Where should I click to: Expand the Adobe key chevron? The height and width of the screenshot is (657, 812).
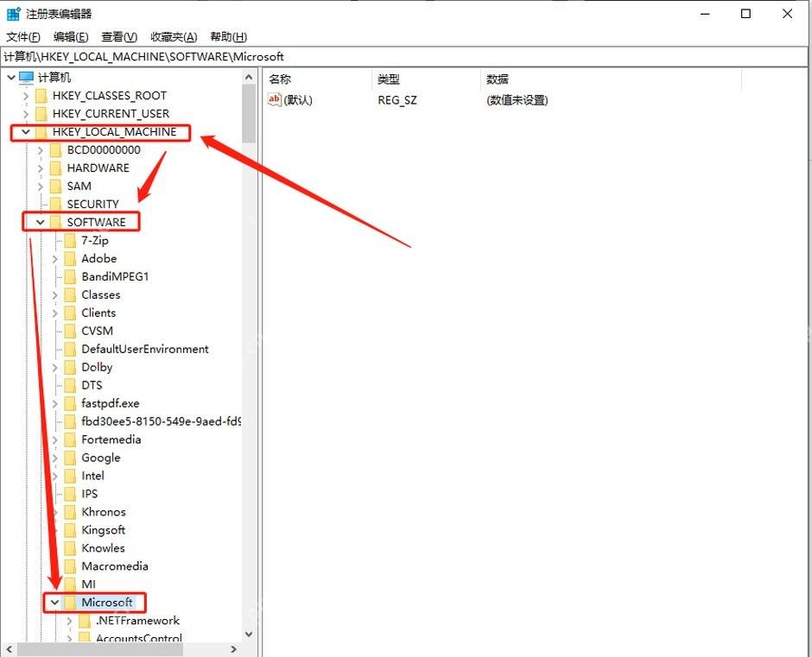(55, 258)
